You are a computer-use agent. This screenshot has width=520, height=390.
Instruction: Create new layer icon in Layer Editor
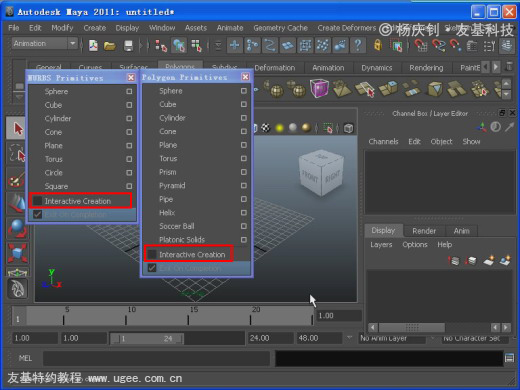489,260
